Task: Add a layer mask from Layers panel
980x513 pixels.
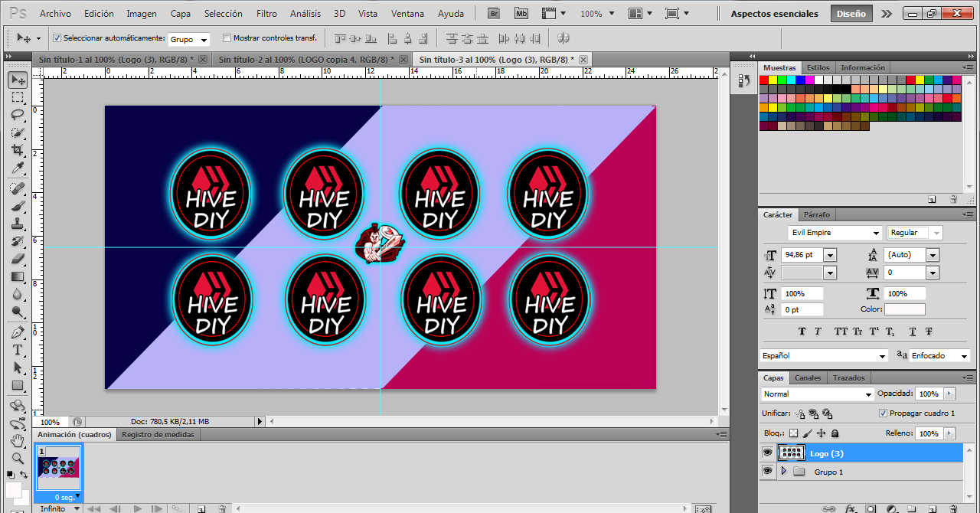Action: click(x=871, y=508)
